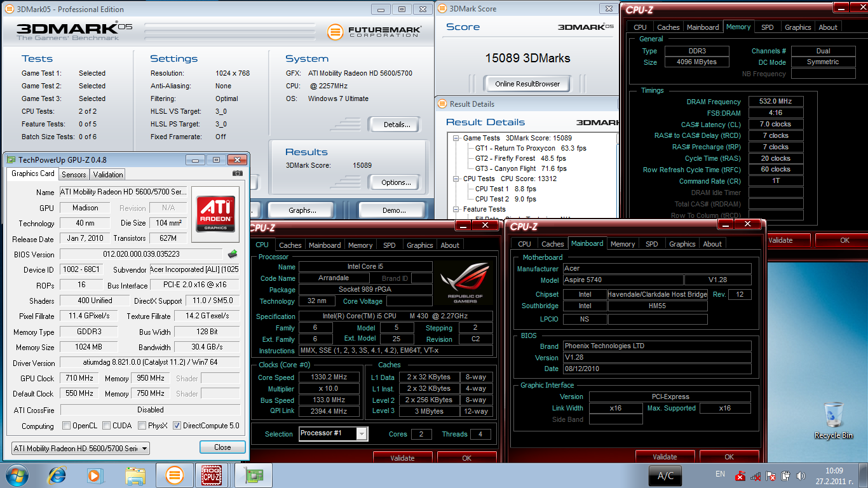Image resolution: width=868 pixels, height=488 pixels.
Task: Click the EN language indicator
Action: (x=720, y=474)
